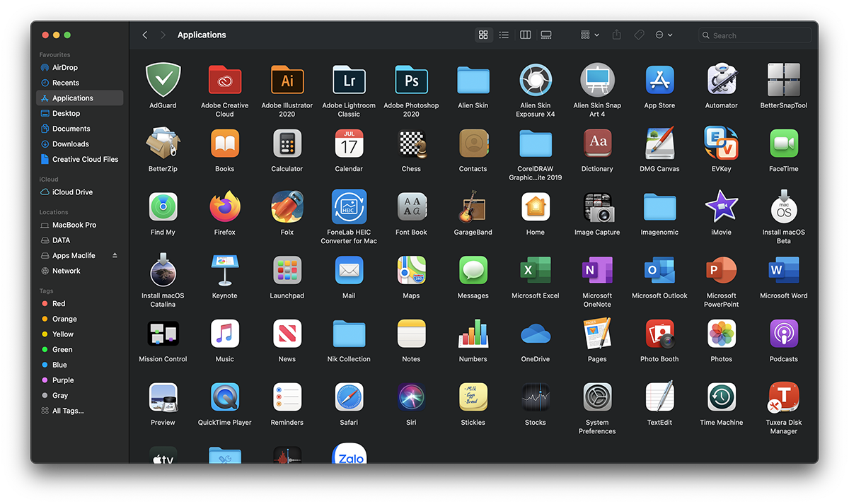Open Time Machine

coord(721,397)
